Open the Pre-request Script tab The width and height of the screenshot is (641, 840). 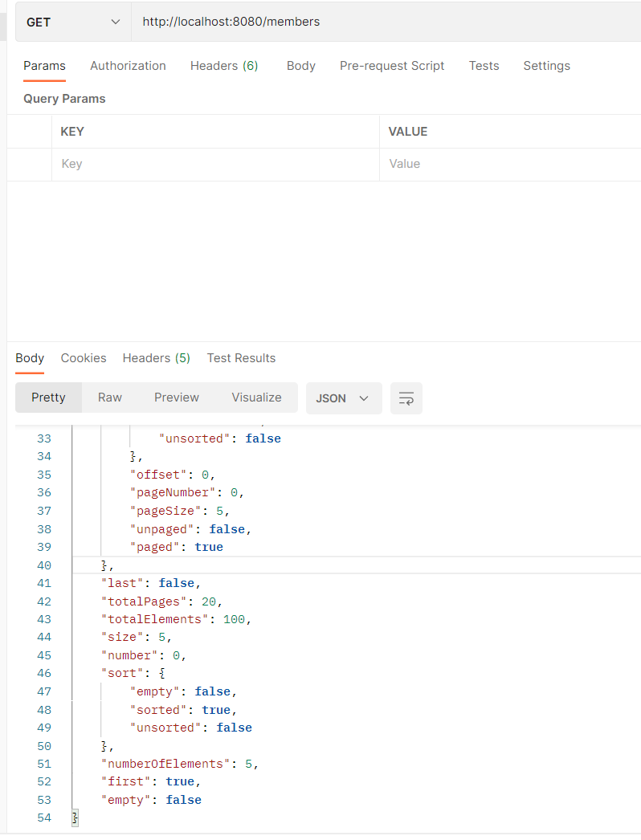pos(392,66)
